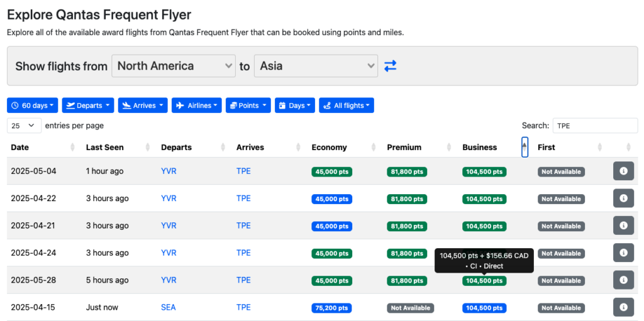The image size is (644, 321).
Task: Open the Arrives filter dropdown
Action: click(x=143, y=106)
